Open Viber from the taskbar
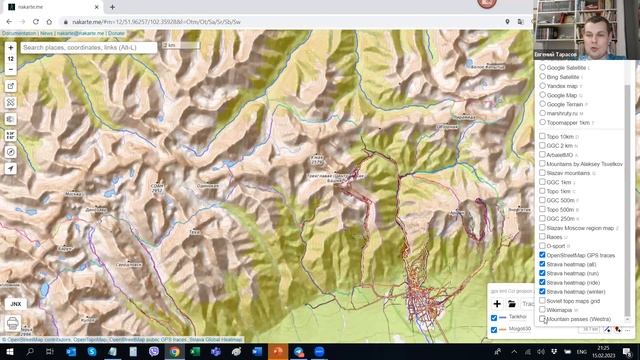 coord(154,351)
